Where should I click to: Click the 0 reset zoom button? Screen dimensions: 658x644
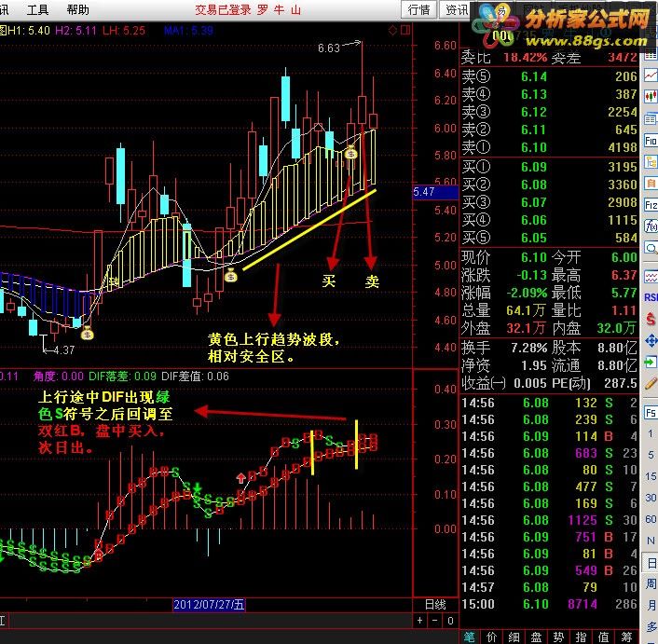pos(450,620)
